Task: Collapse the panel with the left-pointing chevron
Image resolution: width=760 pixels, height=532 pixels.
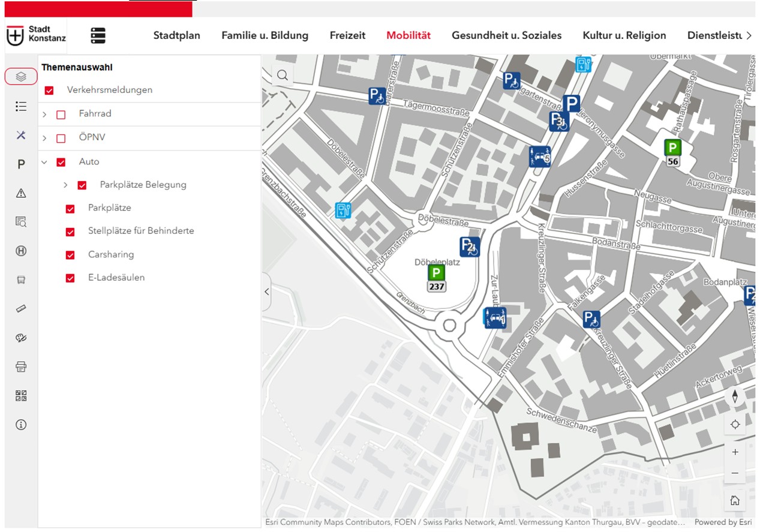Action: click(x=266, y=291)
